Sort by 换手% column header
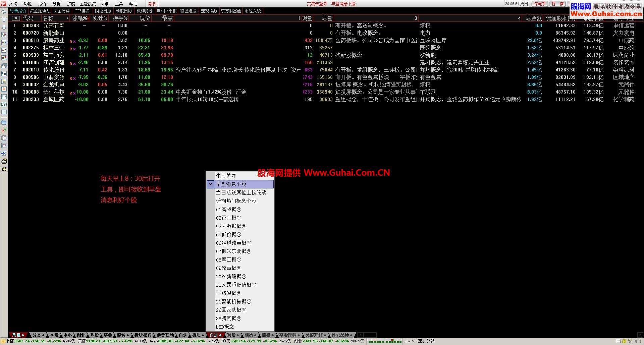Image resolution: width=644 pixels, height=345 pixels. (x=120, y=18)
